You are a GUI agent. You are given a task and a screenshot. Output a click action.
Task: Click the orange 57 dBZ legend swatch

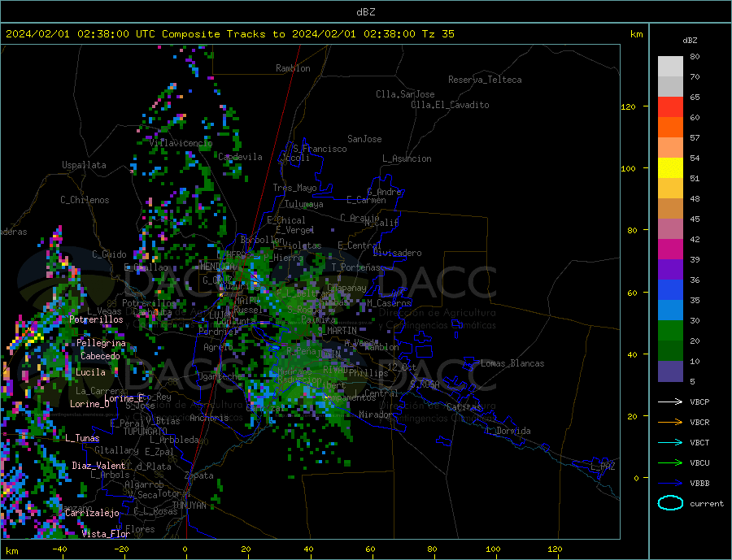(670, 128)
